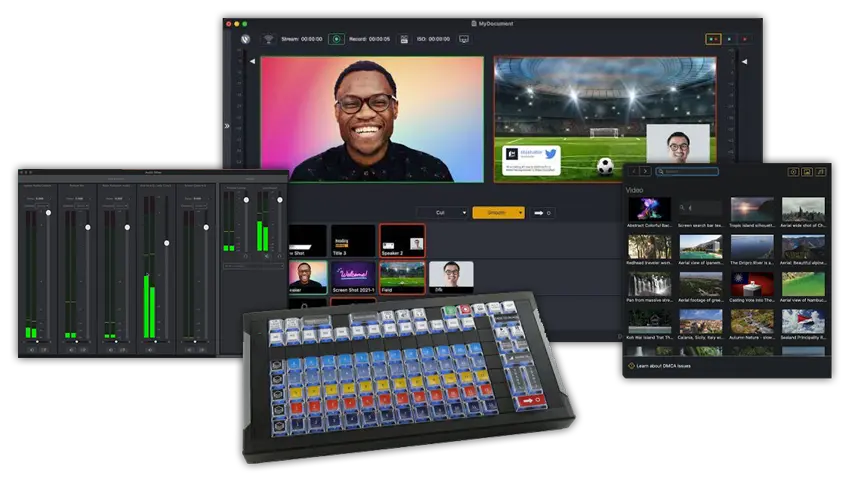This screenshot has width=850, height=477.
Task: Go back in stock media browser
Action: pos(633,171)
